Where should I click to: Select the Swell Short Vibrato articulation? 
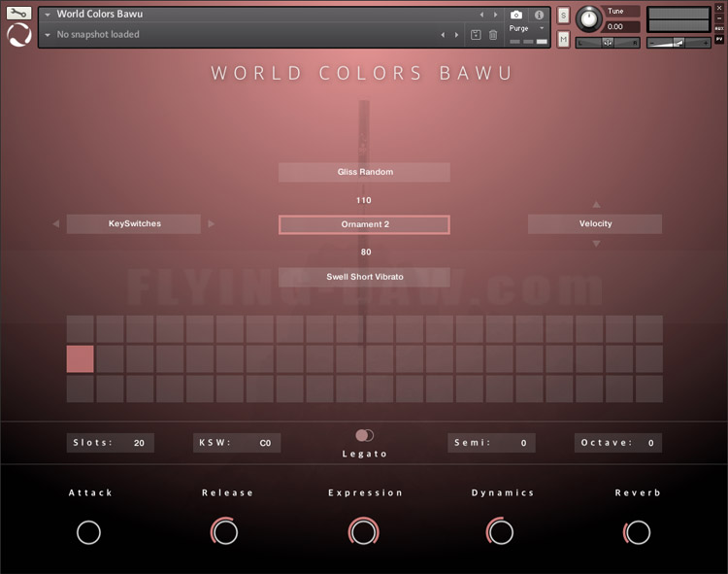(364, 277)
